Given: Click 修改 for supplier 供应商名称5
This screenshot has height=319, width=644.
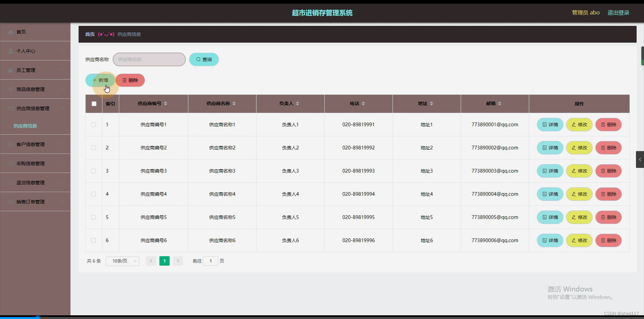Looking at the screenshot, I should tap(579, 217).
